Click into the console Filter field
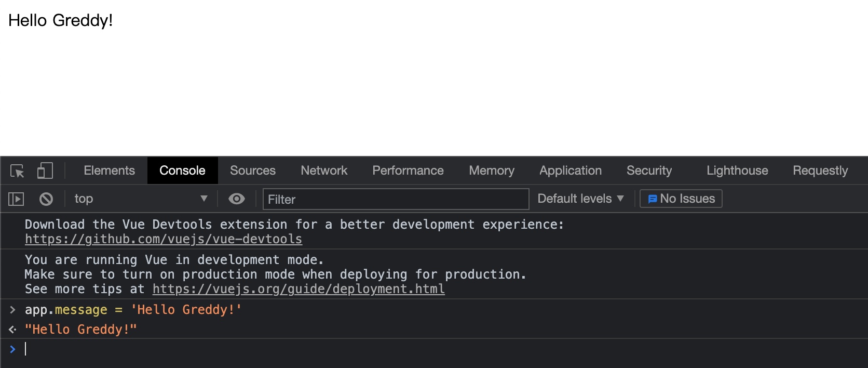Screen dimensions: 868x368 pyautogui.click(x=396, y=199)
